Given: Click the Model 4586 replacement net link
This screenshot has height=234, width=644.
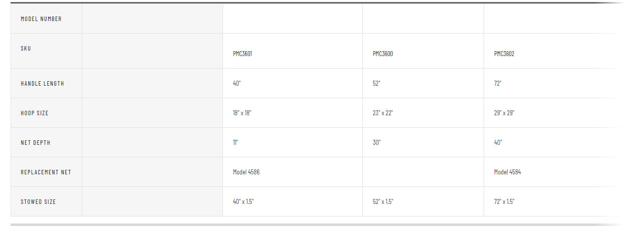Looking at the screenshot, I should pyautogui.click(x=246, y=172).
